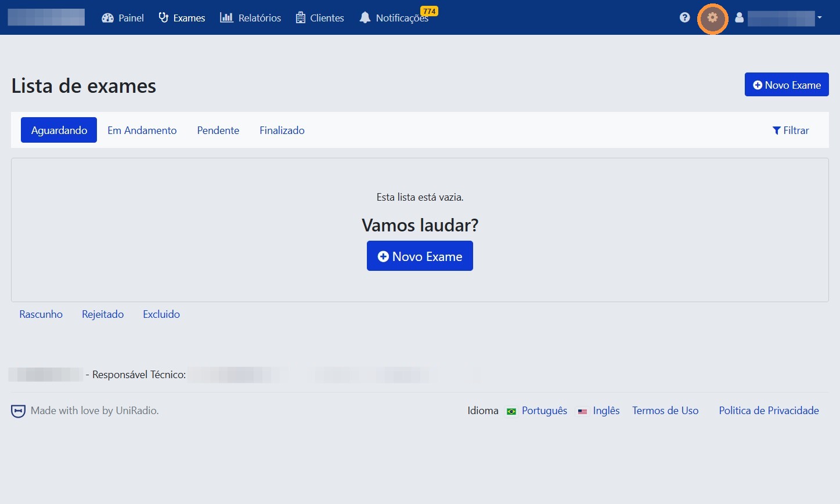This screenshot has width=840, height=504.
Task: Open settings with the highlighted gear icon
Action: click(x=712, y=18)
